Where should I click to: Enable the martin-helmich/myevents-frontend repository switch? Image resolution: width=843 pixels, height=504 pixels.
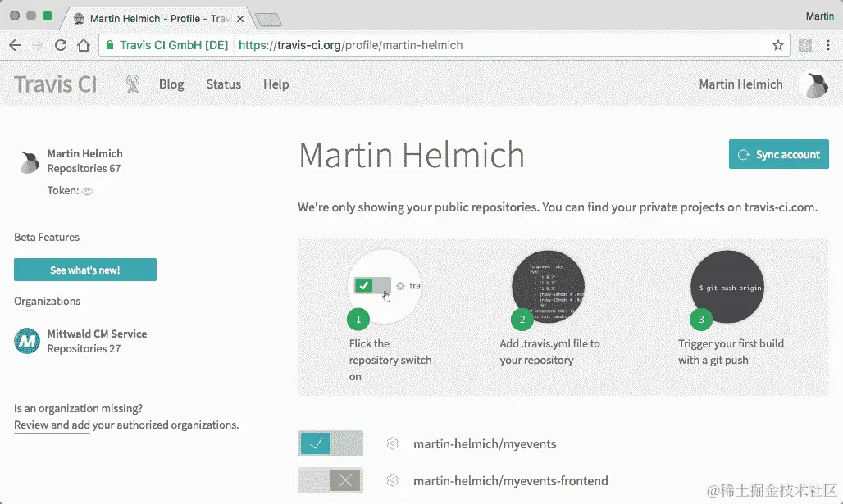(330, 480)
